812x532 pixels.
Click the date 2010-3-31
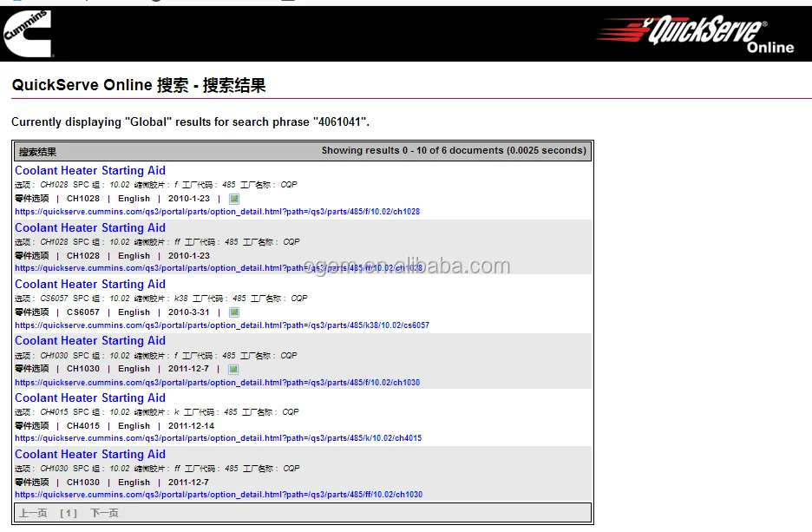(x=189, y=312)
